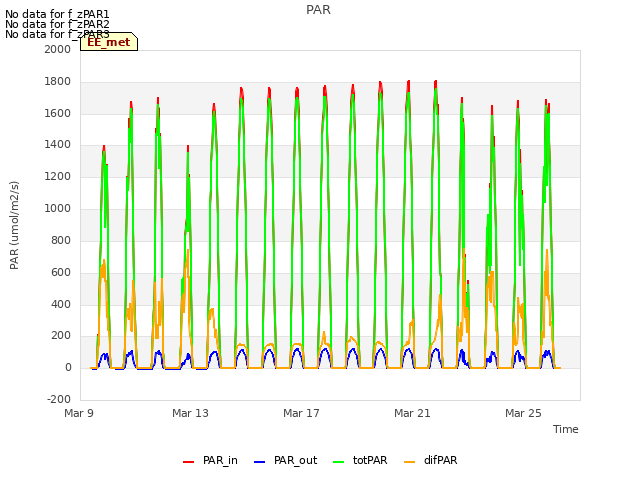The width and height of the screenshot is (640, 480).
Task: Toggle the PAR_in legend label
Action: (x=220, y=460)
